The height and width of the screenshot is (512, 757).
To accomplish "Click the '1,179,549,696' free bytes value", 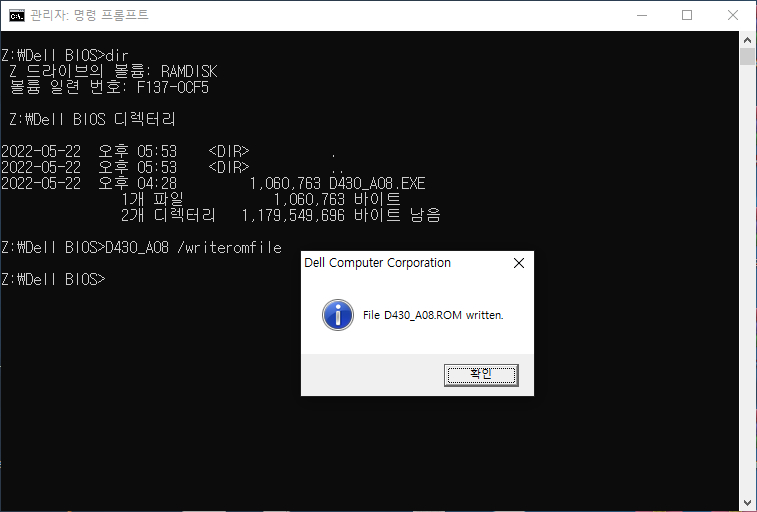I will coord(293,215).
